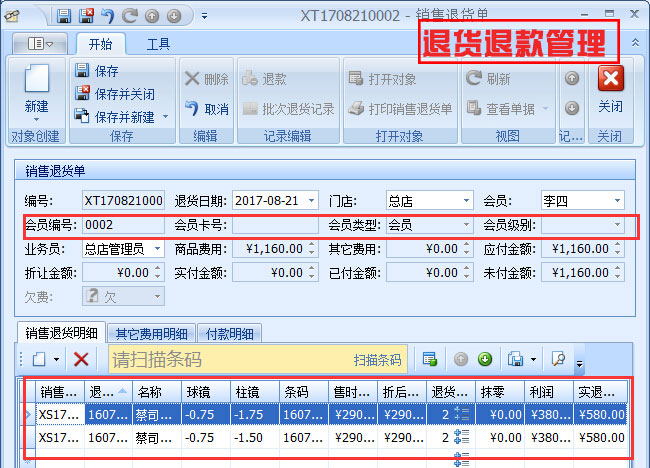The width and height of the screenshot is (650, 468).
Task: Click the quick access save floppy icon
Action: point(64,16)
